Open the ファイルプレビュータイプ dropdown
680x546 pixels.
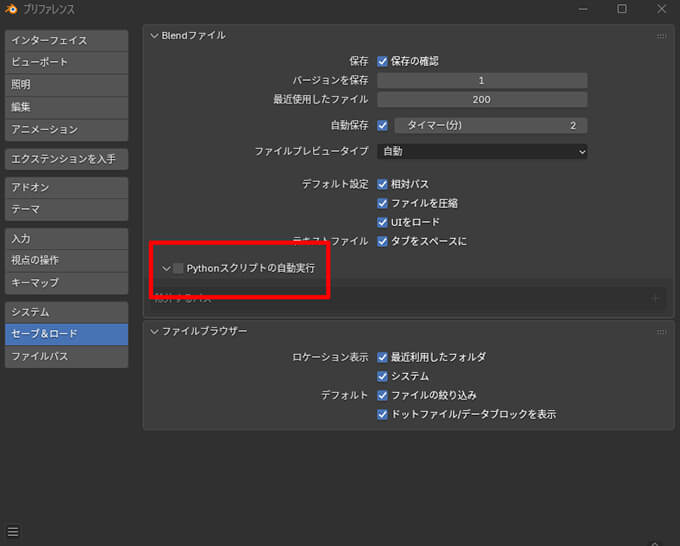tap(482, 152)
